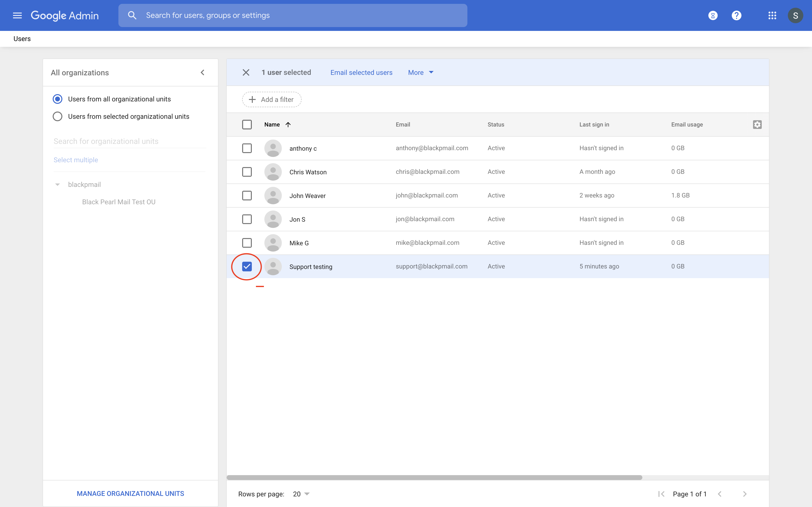Go to next page arrow
Screen dimensions: 812x507
(x=745, y=494)
